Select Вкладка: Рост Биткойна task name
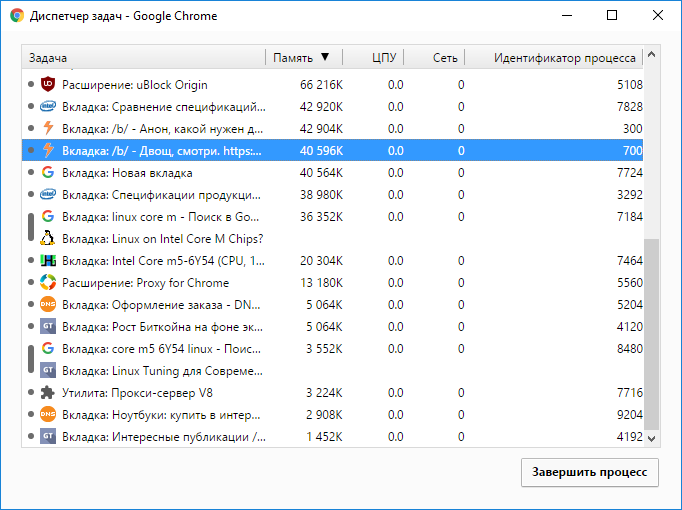The height and width of the screenshot is (510, 682). [x=162, y=327]
